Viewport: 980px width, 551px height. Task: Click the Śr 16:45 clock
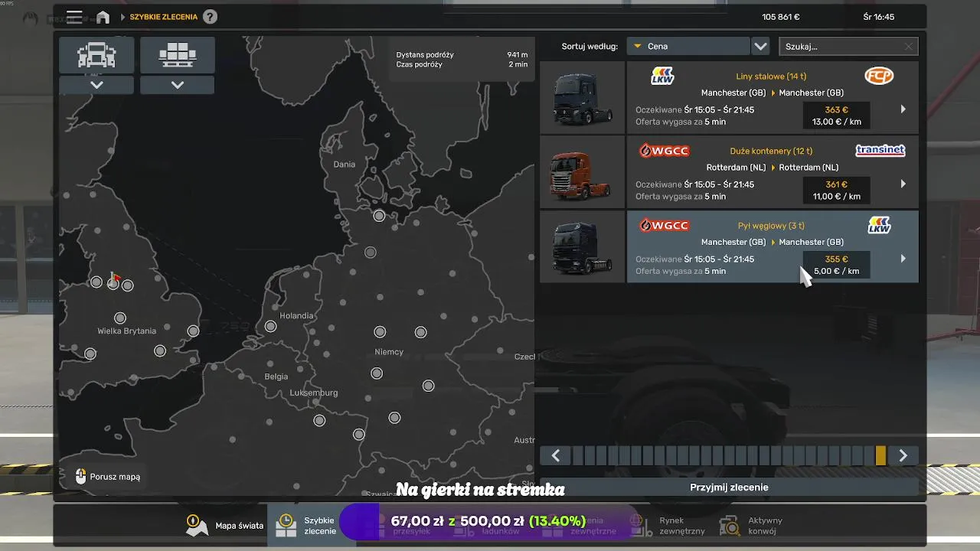[x=878, y=17]
